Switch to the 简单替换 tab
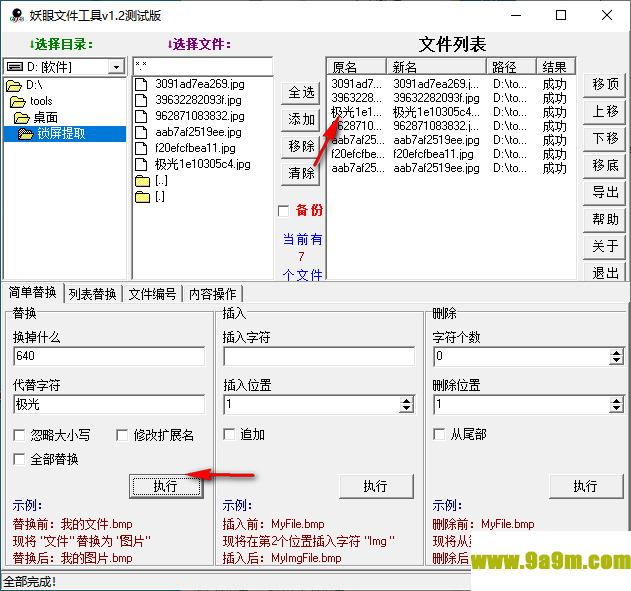 pyautogui.click(x=33, y=292)
